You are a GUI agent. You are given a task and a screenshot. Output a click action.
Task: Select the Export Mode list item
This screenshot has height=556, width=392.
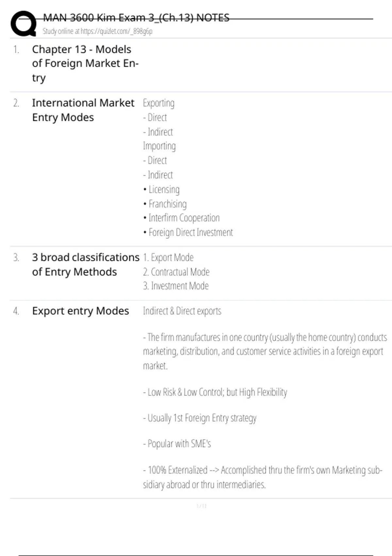pos(168,258)
